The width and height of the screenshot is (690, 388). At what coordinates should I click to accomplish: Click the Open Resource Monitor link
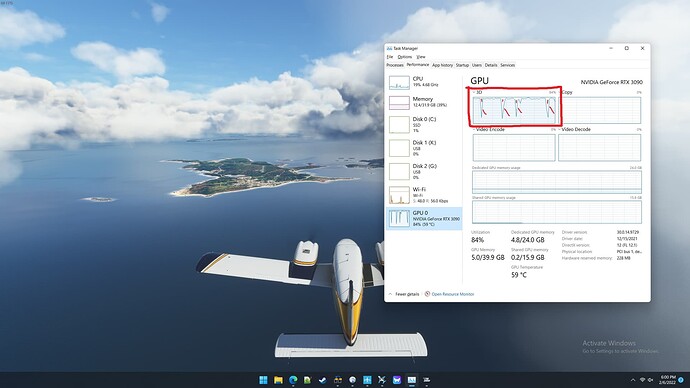tap(453, 294)
